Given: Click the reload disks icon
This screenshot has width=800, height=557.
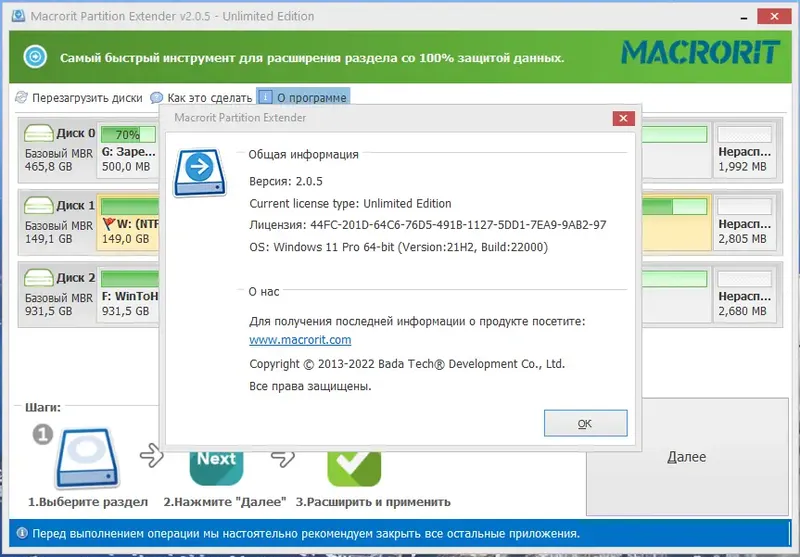Looking at the screenshot, I should tap(21, 97).
